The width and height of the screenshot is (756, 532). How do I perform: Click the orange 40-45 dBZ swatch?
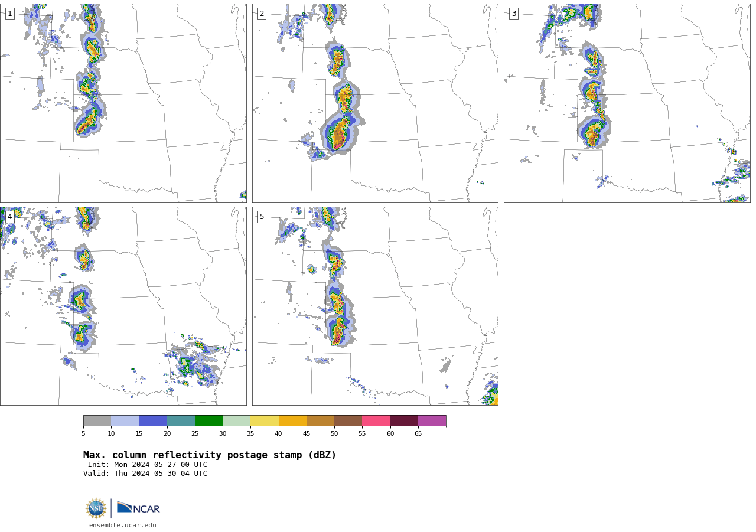click(292, 421)
